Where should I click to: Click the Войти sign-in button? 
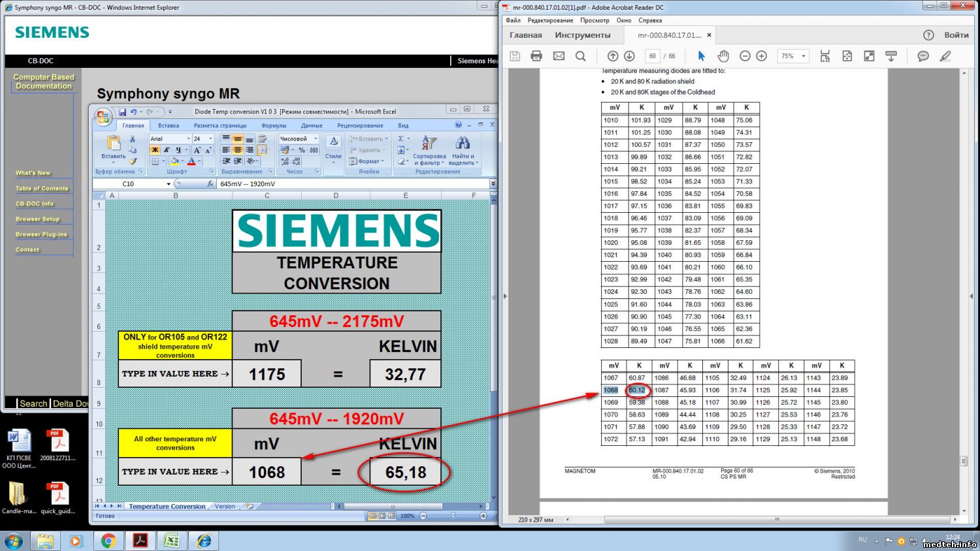[x=956, y=35]
